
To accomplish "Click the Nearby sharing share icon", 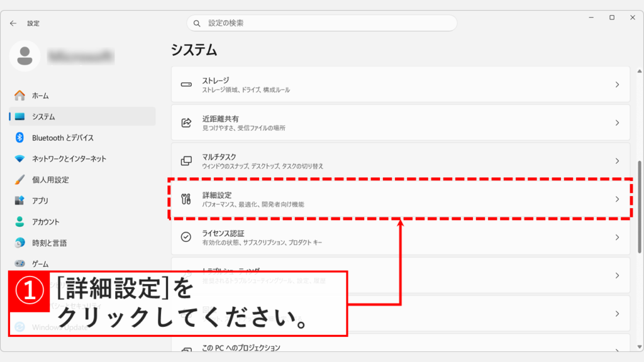I will click(186, 123).
